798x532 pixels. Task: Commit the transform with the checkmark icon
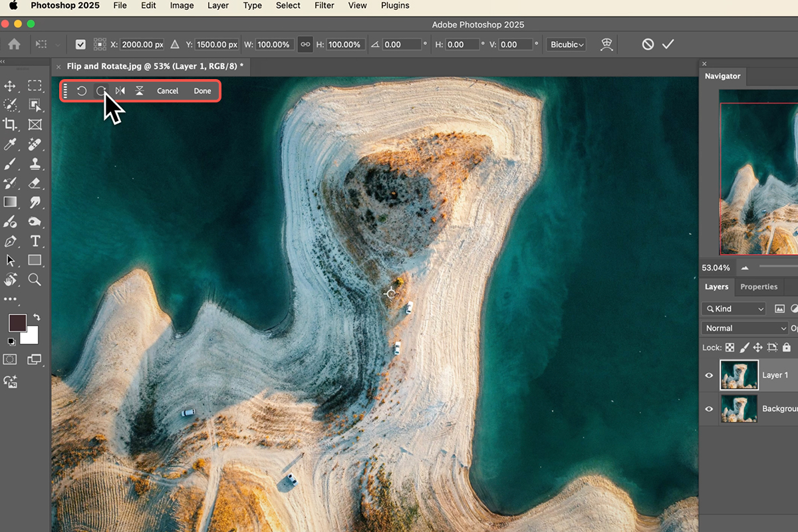click(x=668, y=45)
